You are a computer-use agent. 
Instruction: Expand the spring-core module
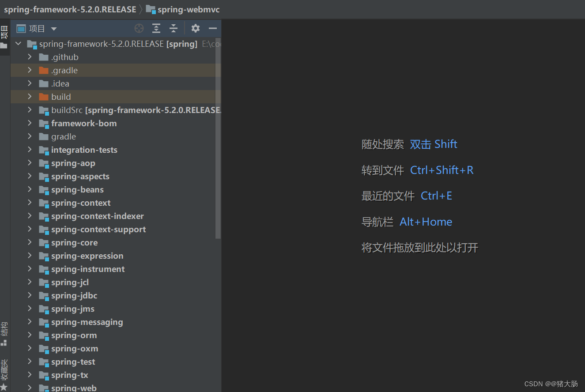point(30,242)
